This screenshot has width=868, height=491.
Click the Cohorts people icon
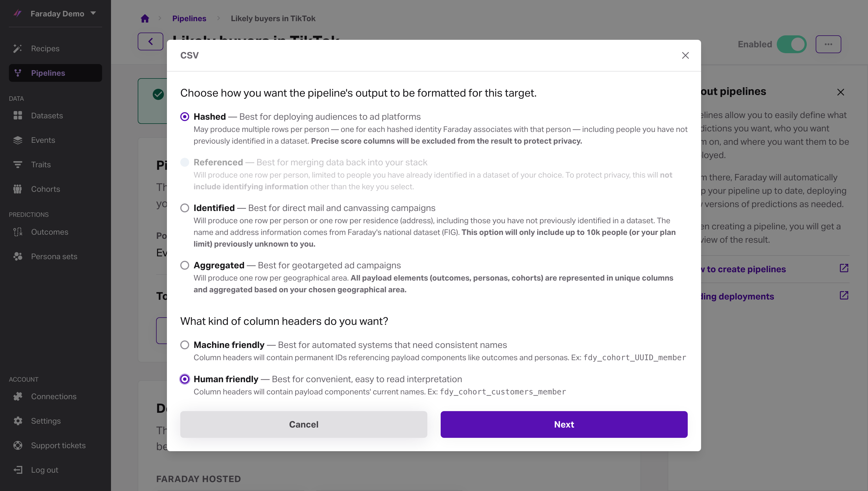click(18, 189)
